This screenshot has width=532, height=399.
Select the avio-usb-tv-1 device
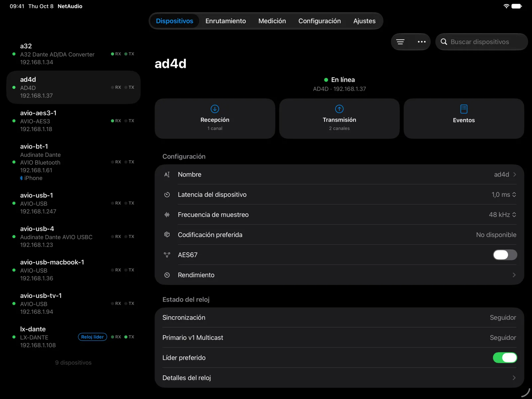73,304
